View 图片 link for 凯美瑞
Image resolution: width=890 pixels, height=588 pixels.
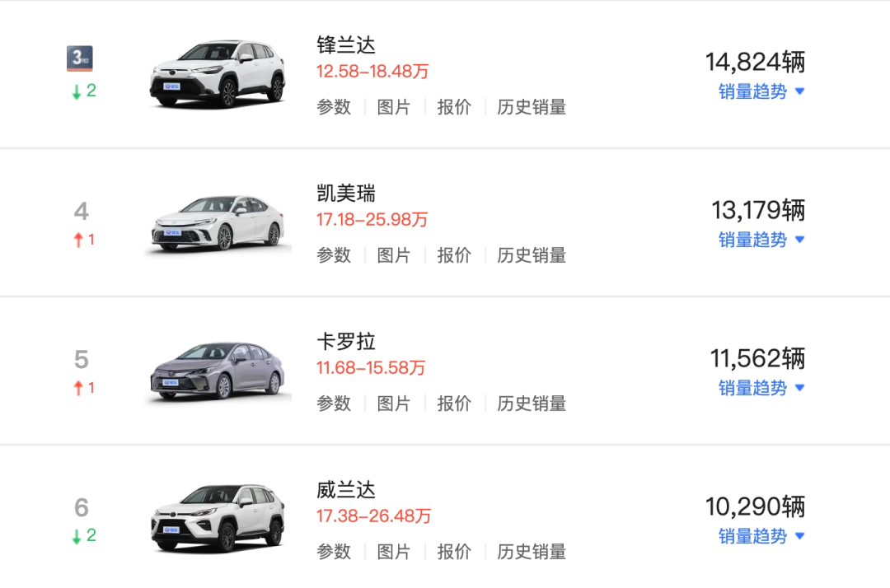(x=393, y=255)
